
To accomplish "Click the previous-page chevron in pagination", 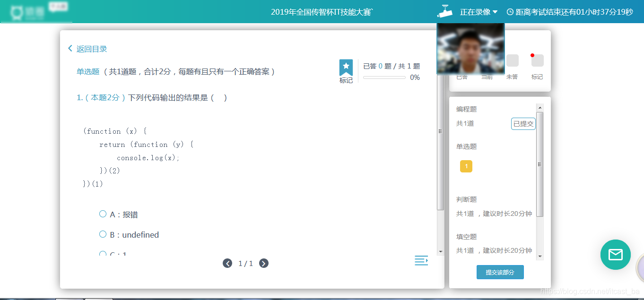I will coord(227,263).
